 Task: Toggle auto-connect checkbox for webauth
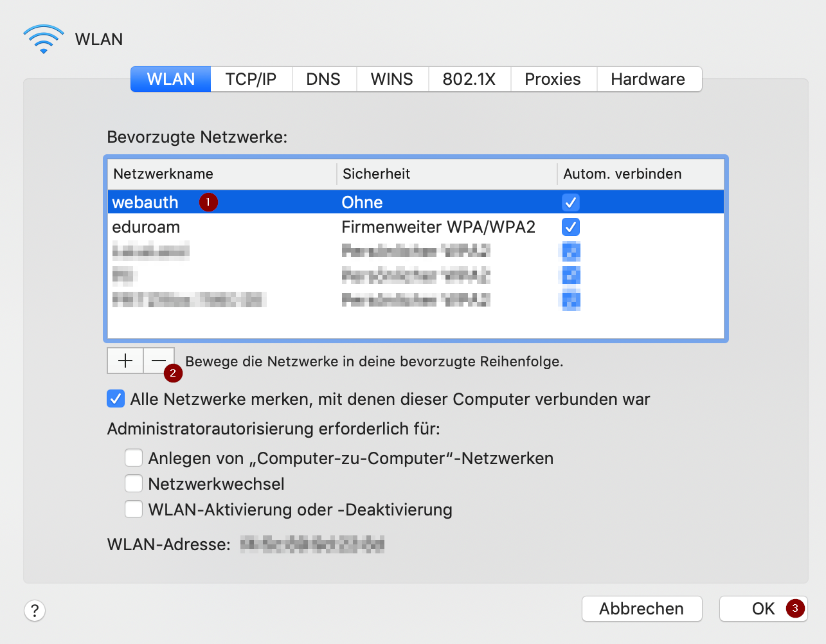coord(571,202)
